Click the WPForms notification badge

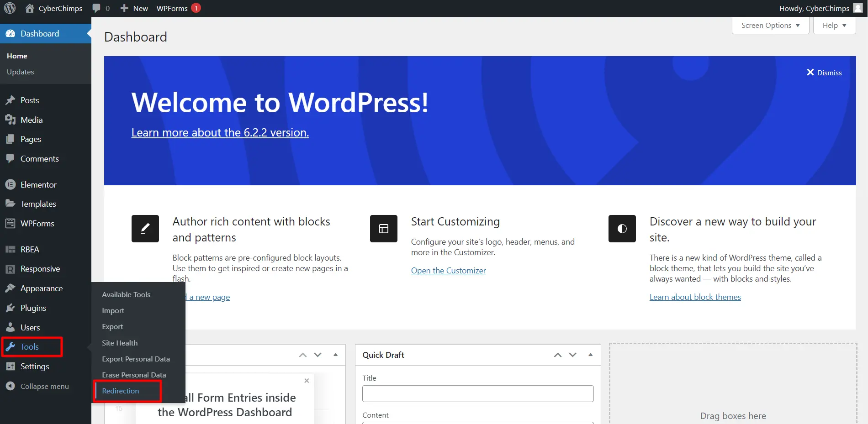coord(196,8)
